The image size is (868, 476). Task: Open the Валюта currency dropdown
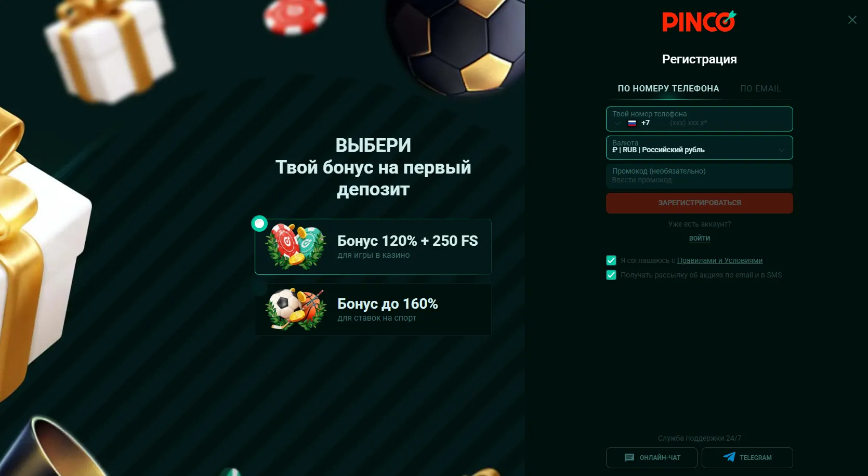click(700, 148)
